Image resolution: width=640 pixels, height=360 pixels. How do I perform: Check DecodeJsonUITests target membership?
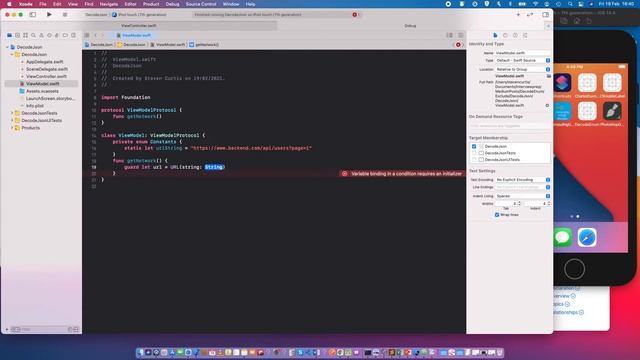(474, 160)
